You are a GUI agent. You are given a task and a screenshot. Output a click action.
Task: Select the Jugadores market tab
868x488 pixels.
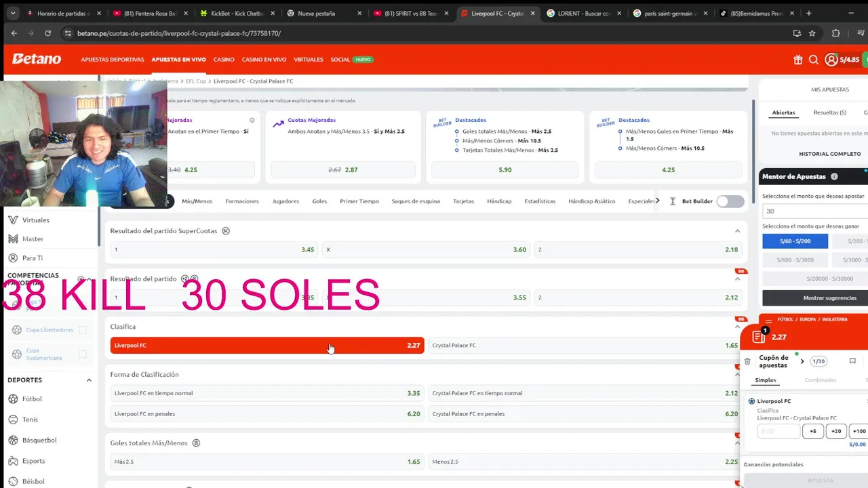pos(285,201)
